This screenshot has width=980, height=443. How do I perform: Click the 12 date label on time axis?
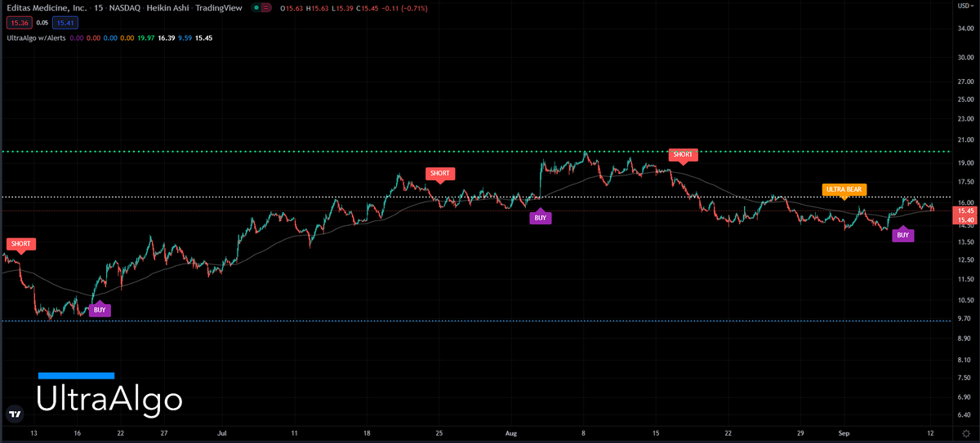(x=932, y=433)
